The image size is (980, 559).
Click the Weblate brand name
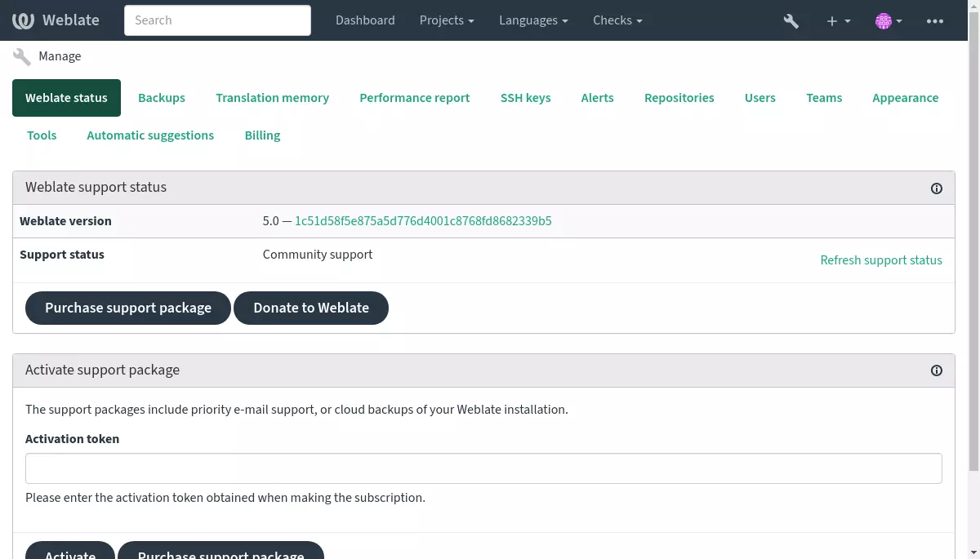[71, 20]
